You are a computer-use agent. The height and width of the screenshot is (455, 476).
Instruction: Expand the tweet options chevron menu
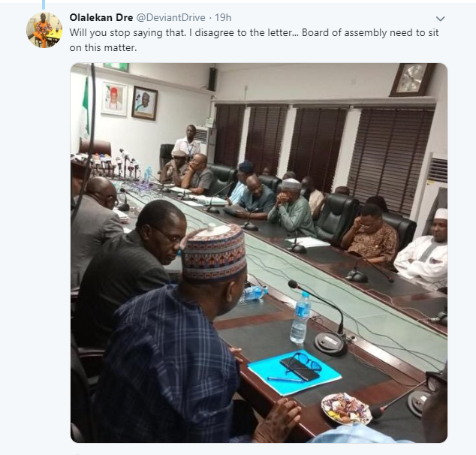pyautogui.click(x=441, y=19)
